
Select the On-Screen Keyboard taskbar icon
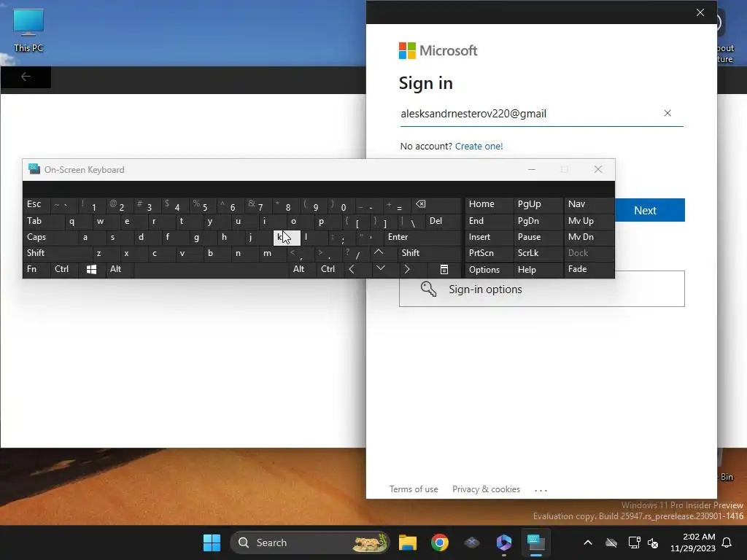coord(536,542)
